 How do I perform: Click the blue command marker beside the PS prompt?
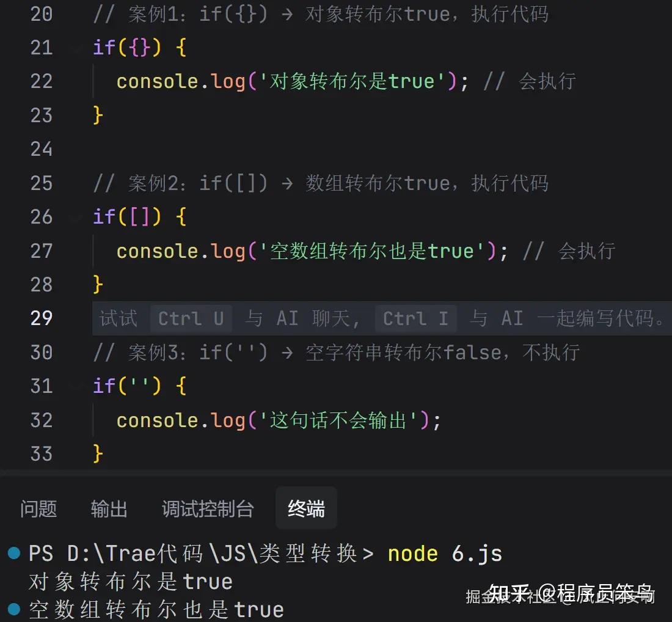coord(13,554)
